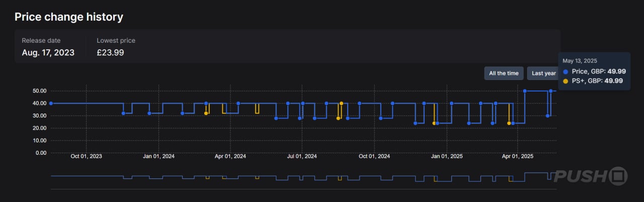
Task: Select the "Last year" range button
Action: (x=543, y=73)
